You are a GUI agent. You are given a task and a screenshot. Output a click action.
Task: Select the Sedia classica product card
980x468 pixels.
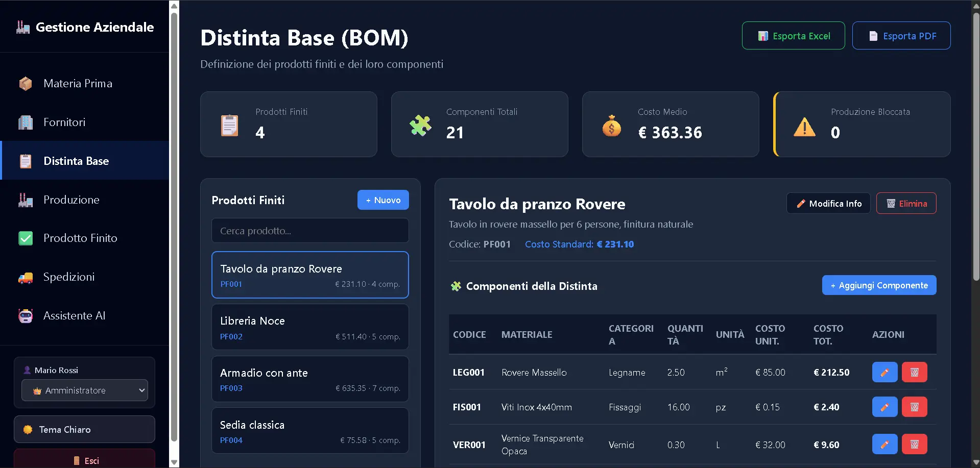click(x=310, y=431)
